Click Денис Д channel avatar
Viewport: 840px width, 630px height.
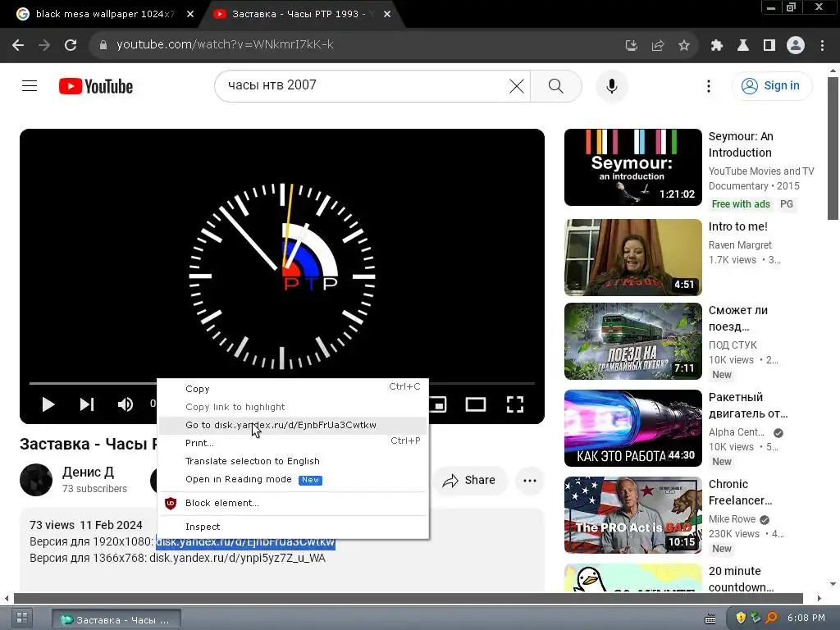click(36, 480)
